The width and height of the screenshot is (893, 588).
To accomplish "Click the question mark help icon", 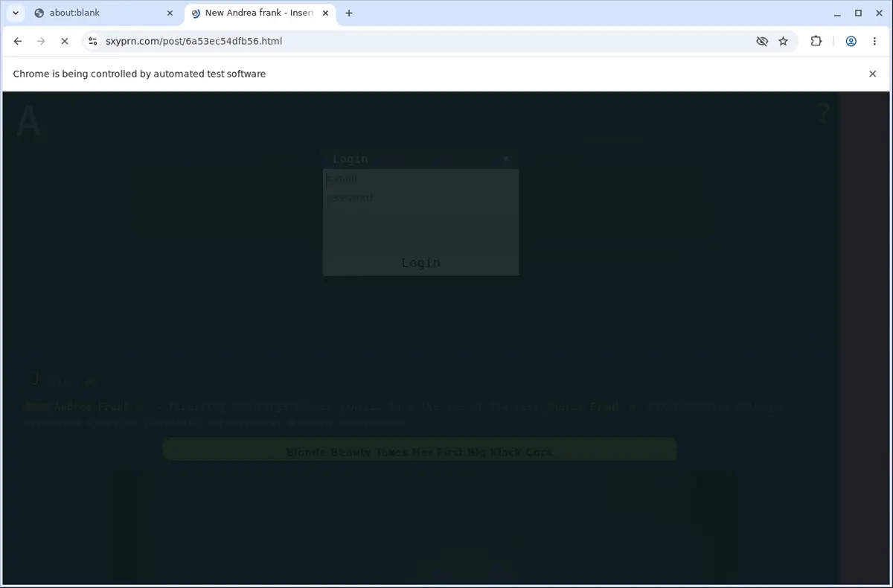I will [x=823, y=114].
